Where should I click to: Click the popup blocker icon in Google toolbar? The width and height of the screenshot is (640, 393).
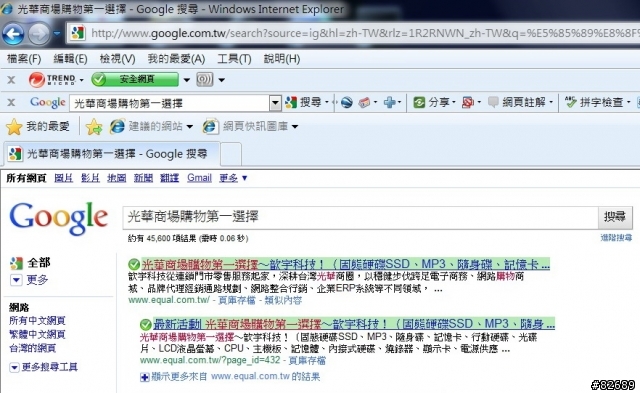coord(468,102)
